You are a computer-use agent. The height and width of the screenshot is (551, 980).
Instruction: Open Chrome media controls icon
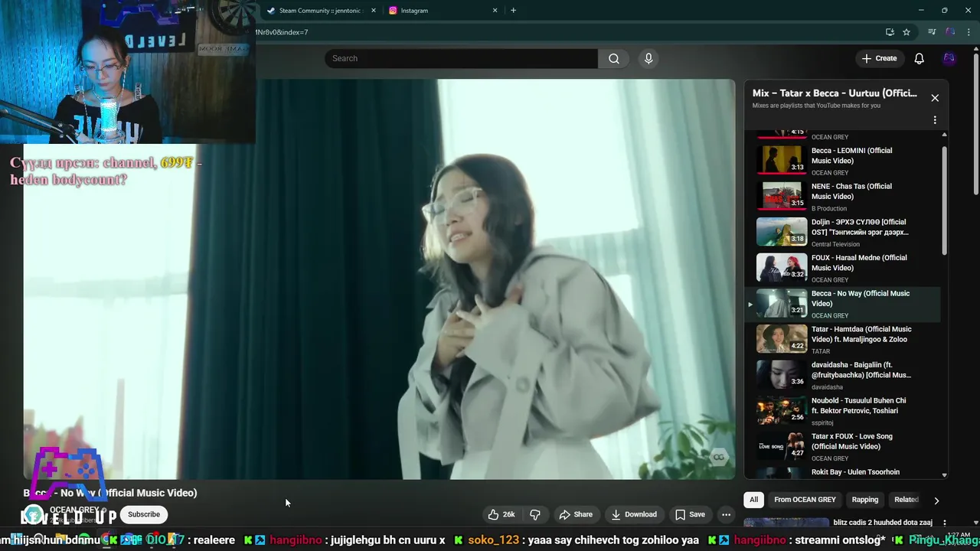coord(932,32)
